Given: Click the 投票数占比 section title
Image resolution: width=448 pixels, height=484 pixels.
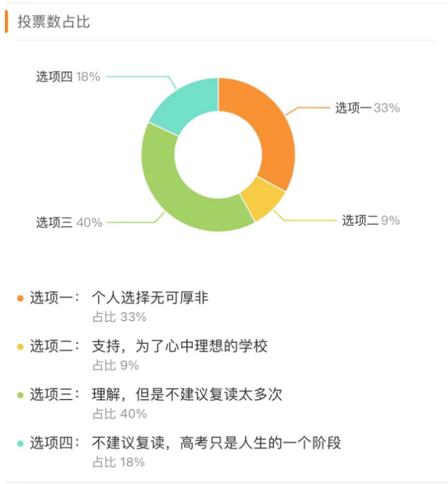Looking at the screenshot, I should (x=54, y=22).
